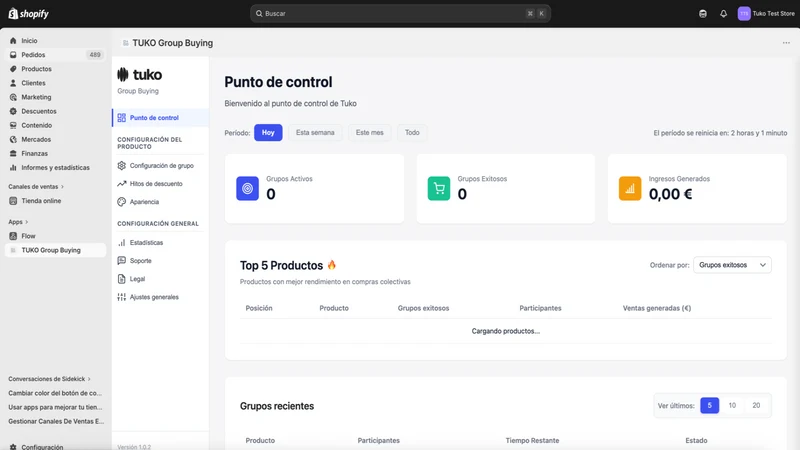
Task: Expand Canales de ventas section
Action: (x=36, y=187)
